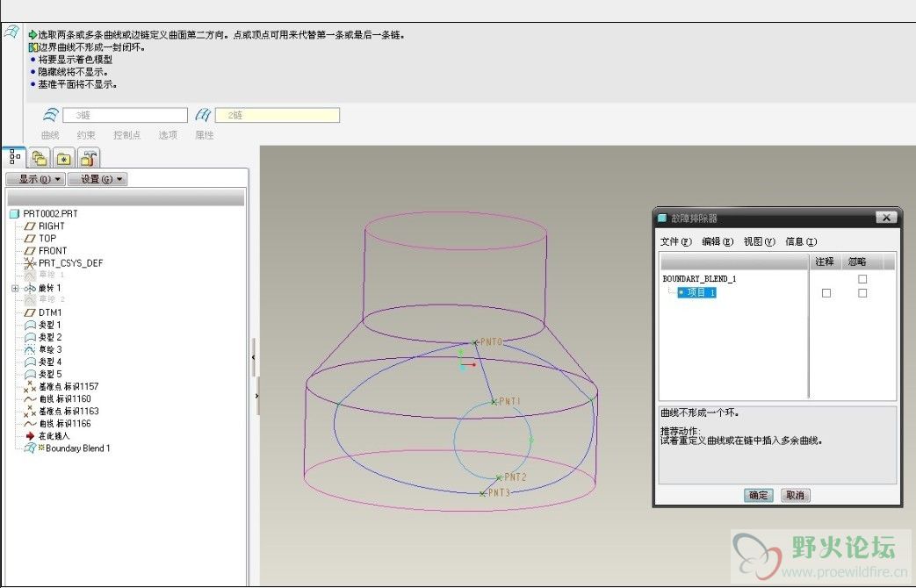Select the PNT3 datum point in viewport
916x588 pixels.
(x=482, y=493)
